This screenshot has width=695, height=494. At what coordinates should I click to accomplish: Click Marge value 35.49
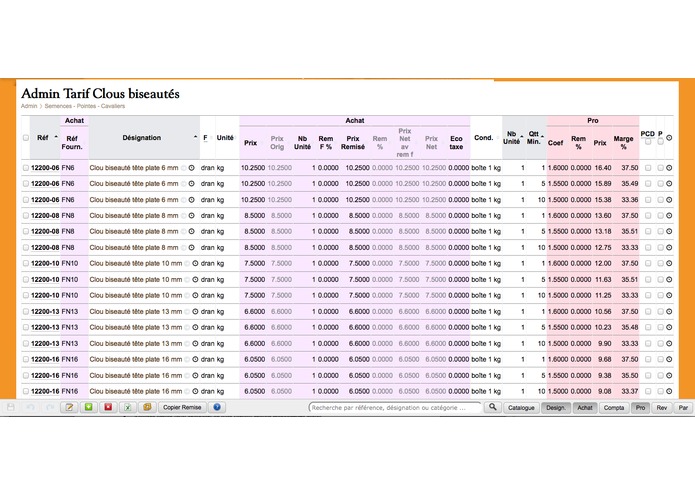pyautogui.click(x=629, y=183)
